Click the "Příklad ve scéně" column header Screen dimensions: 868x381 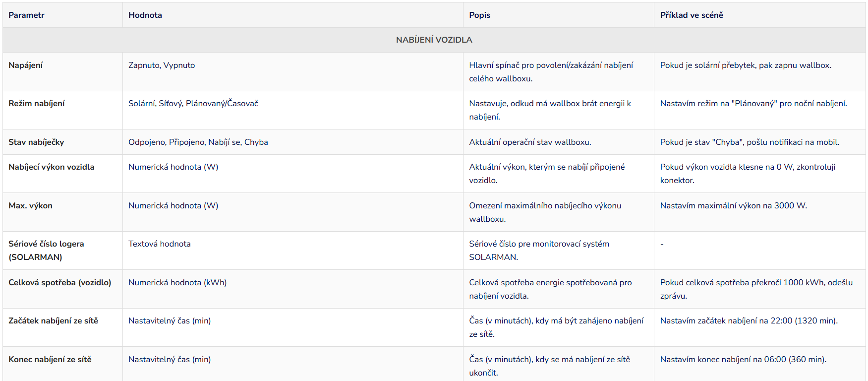[691, 15]
